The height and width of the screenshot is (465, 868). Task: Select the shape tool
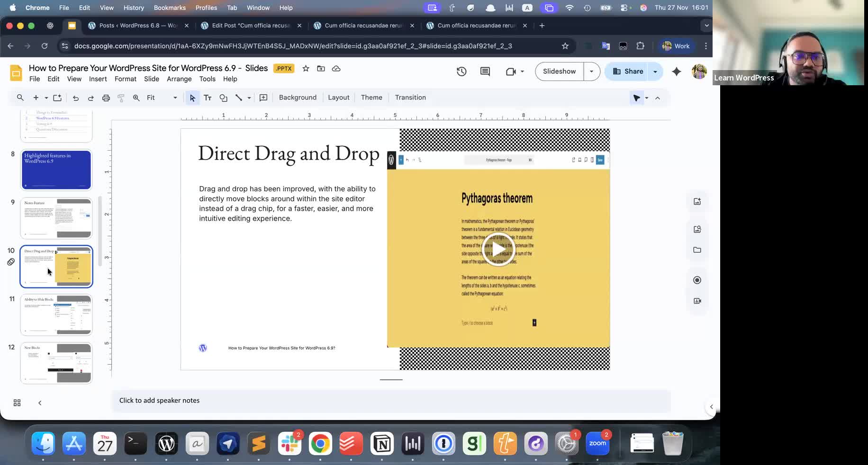(223, 98)
